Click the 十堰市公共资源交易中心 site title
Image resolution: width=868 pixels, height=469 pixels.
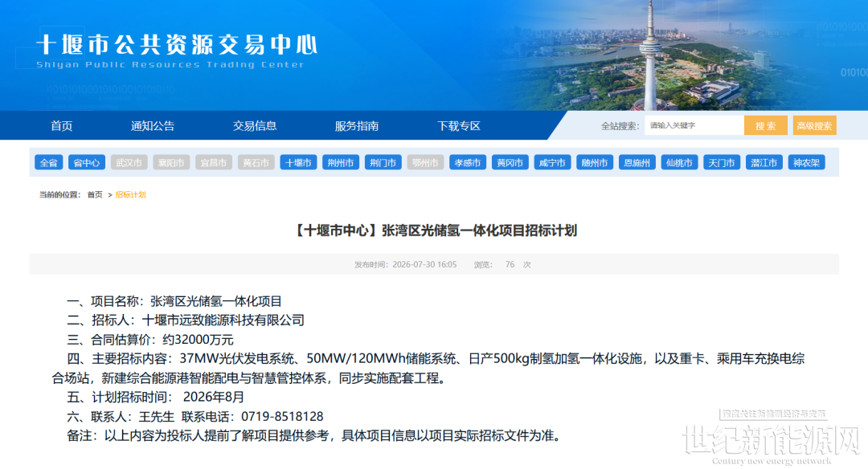177,45
